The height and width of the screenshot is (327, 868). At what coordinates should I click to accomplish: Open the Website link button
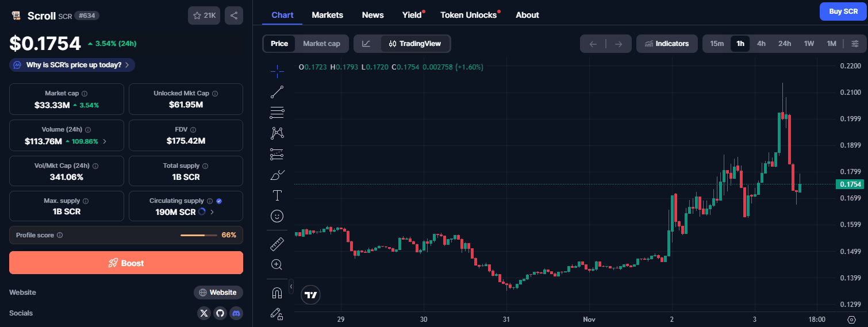[x=218, y=293]
